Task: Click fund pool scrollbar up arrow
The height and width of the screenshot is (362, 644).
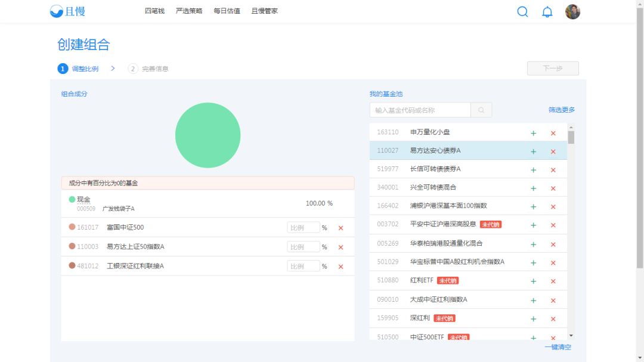Action: pyautogui.click(x=571, y=128)
